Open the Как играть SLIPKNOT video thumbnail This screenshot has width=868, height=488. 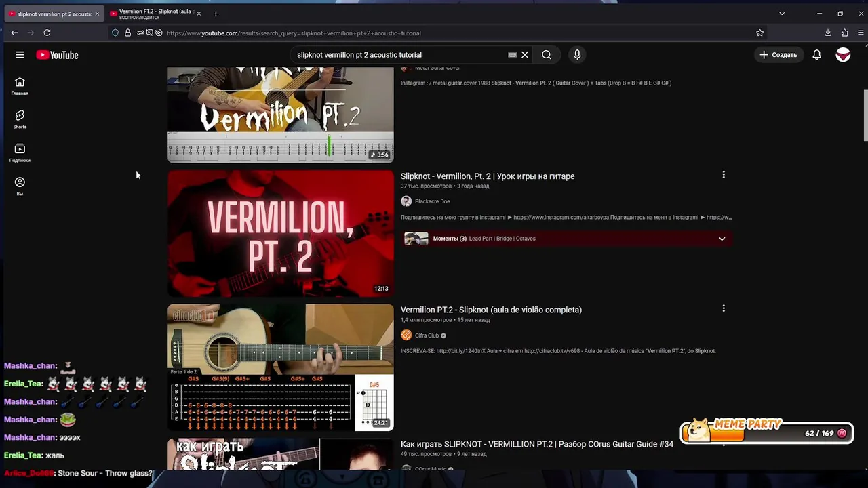pyautogui.click(x=281, y=454)
